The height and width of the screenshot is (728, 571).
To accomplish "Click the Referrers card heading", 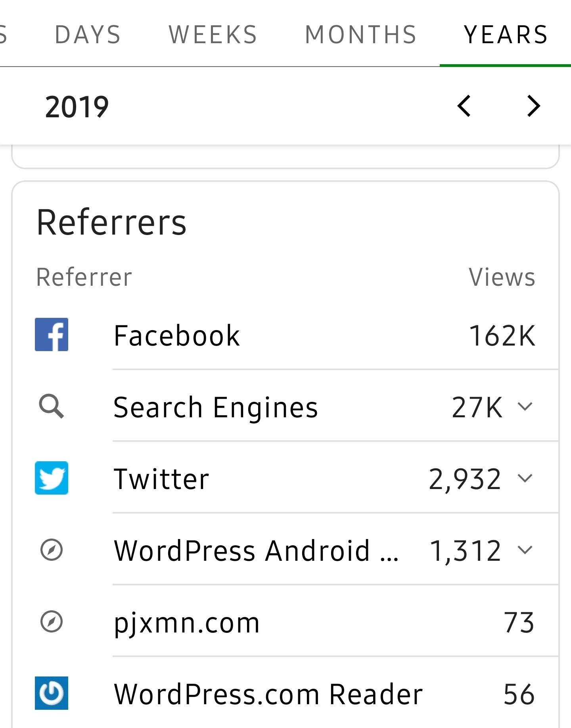I will coord(111,222).
